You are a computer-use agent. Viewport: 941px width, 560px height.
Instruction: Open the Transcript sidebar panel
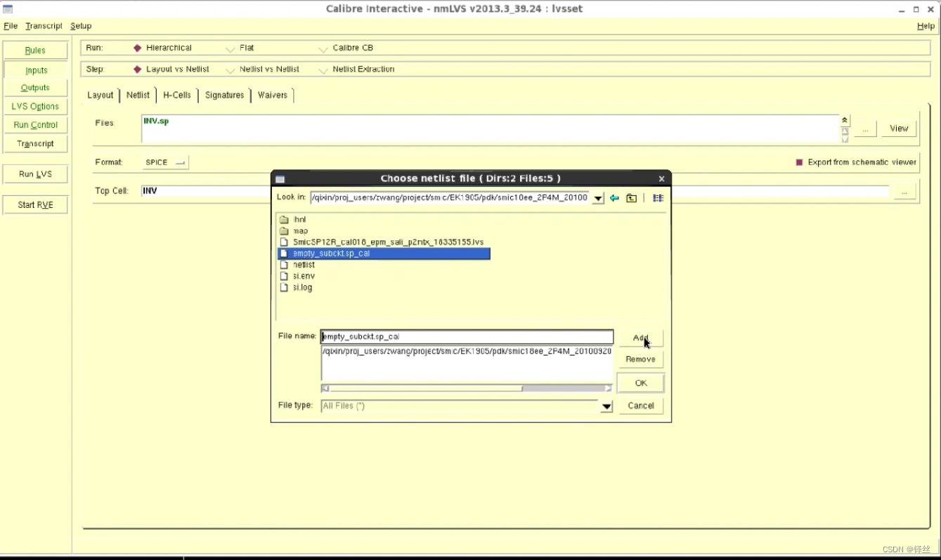[x=35, y=143]
